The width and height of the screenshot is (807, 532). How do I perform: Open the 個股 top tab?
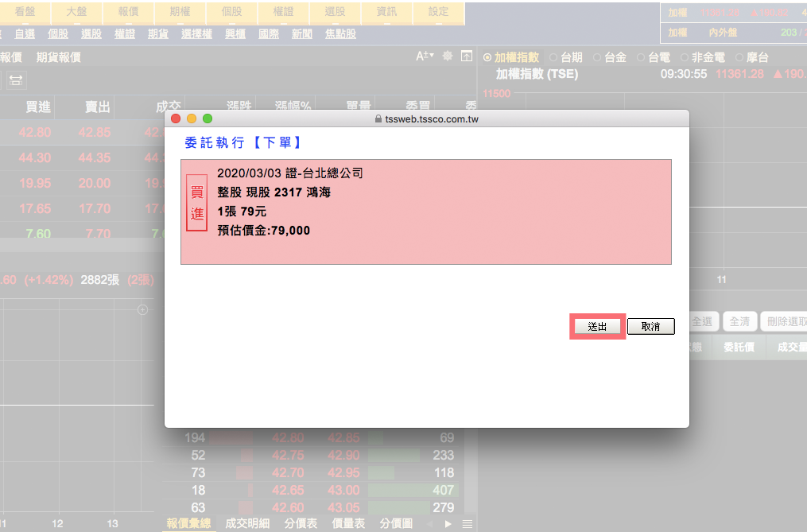231,12
